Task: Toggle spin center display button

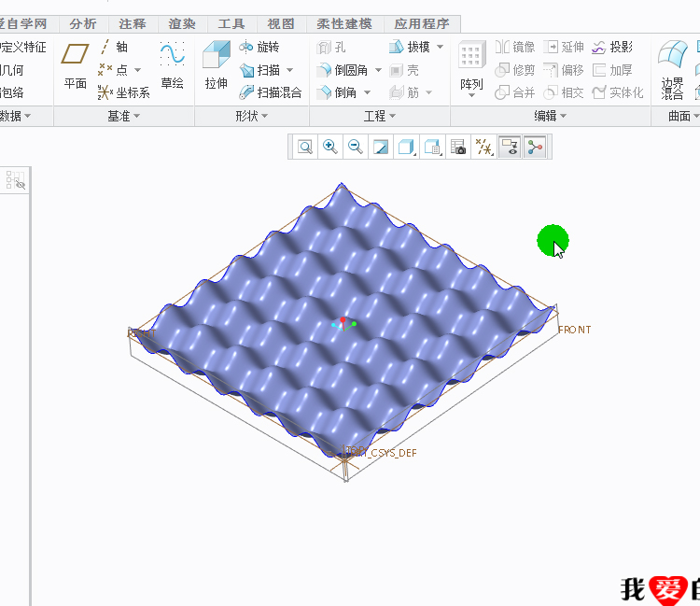Action: pos(534,147)
